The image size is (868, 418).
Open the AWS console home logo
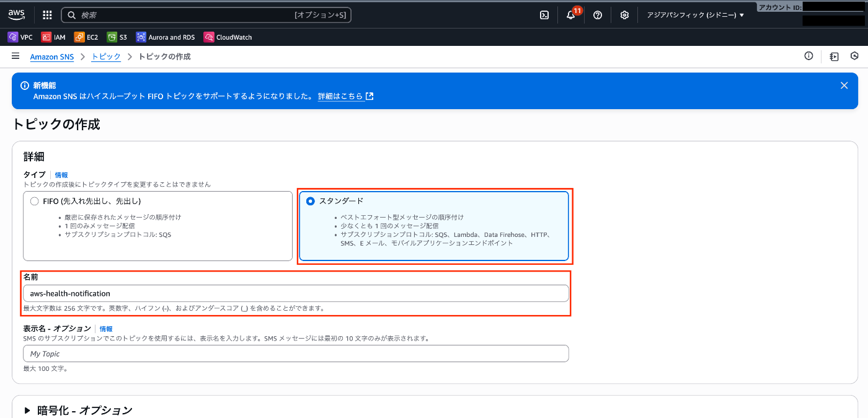point(16,15)
